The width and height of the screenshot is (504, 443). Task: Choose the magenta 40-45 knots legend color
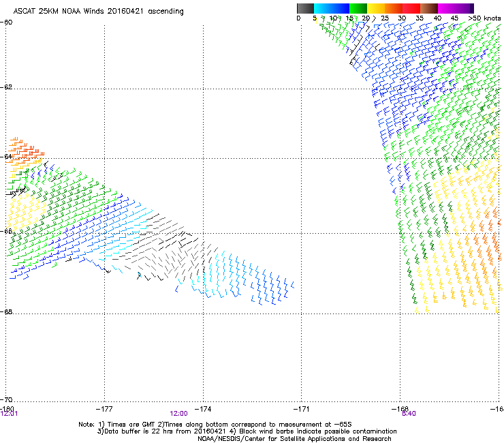447,8
